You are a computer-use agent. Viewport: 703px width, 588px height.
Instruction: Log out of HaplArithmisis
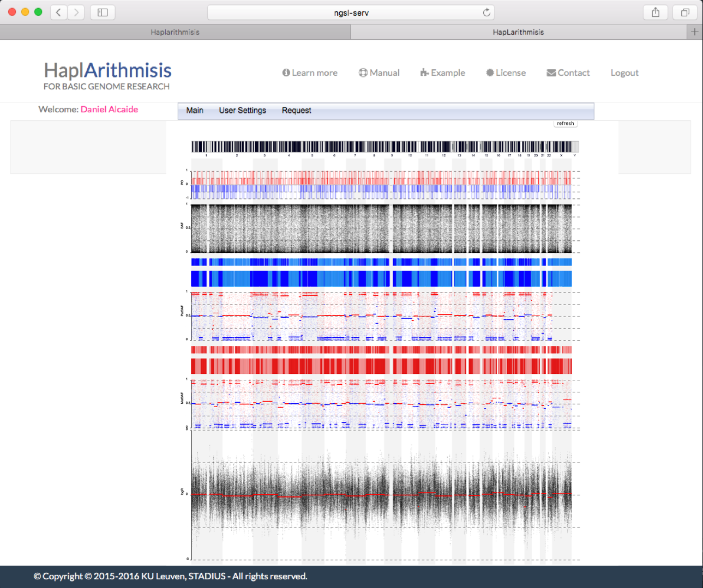pyautogui.click(x=624, y=73)
